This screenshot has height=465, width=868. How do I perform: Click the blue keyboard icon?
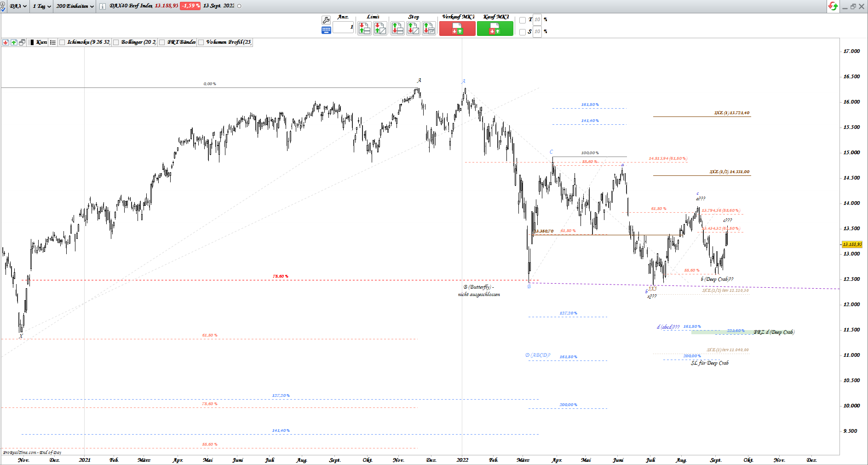pyautogui.click(x=326, y=30)
